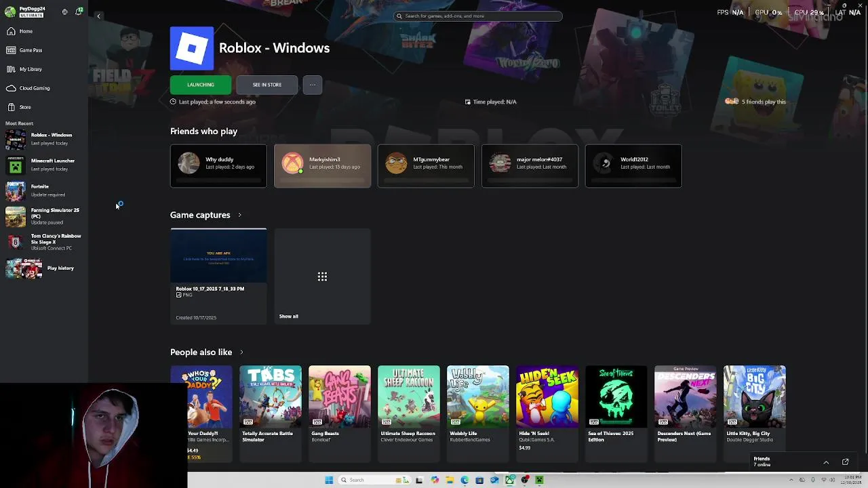868x488 pixels.
Task: Go to My Library
Action: point(24,69)
